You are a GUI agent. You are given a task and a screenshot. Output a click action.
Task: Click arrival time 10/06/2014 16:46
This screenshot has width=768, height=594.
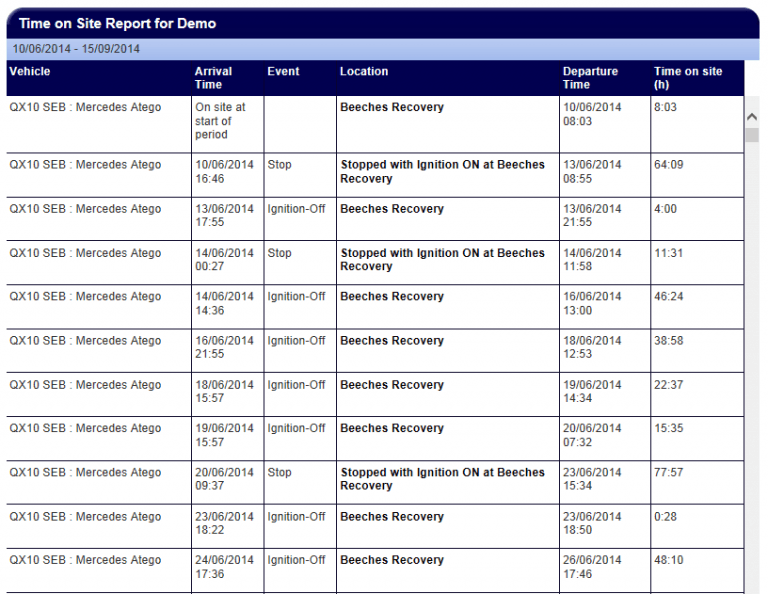click(x=224, y=171)
